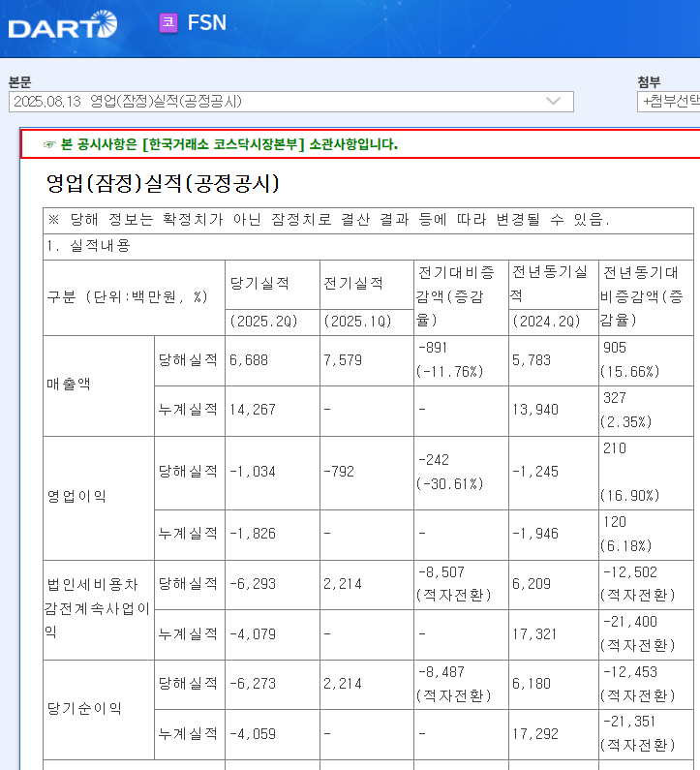Click the (2025.1Q) period cell
This screenshot has width=700, height=770.
coord(367,323)
